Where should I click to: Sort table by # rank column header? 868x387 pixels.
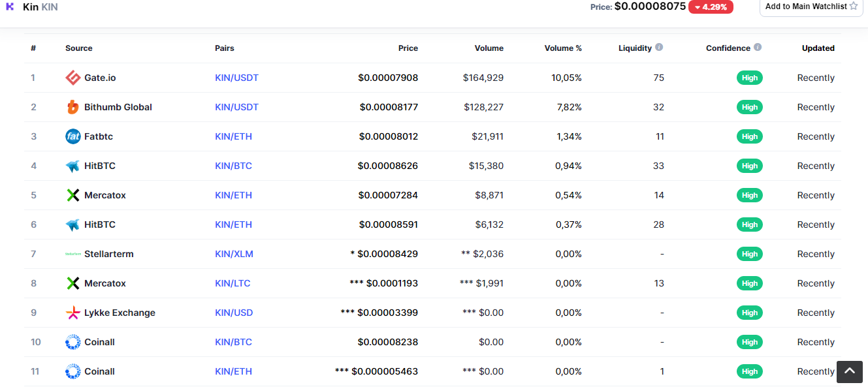point(33,48)
